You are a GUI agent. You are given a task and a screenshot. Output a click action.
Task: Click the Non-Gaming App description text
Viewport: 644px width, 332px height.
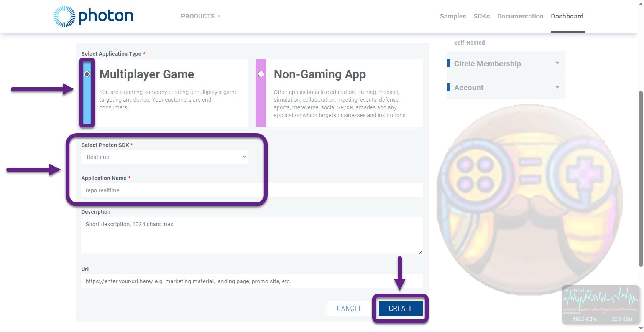point(340,104)
